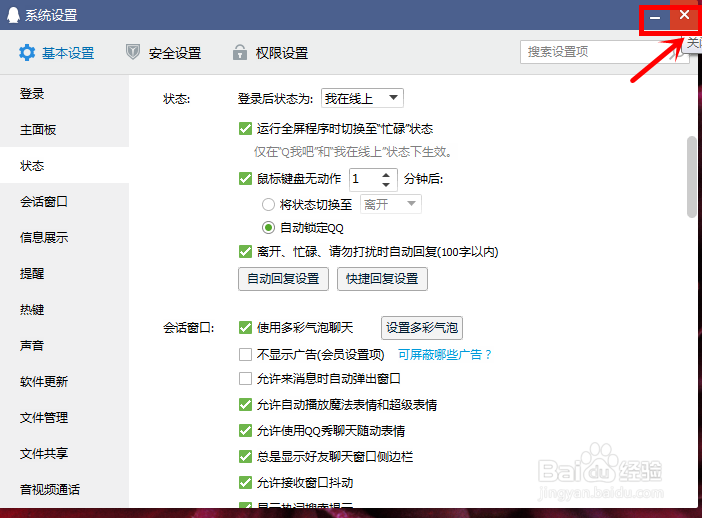Select 热键 in the sidebar
The width and height of the screenshot is (702, 518).
[64, 309]
